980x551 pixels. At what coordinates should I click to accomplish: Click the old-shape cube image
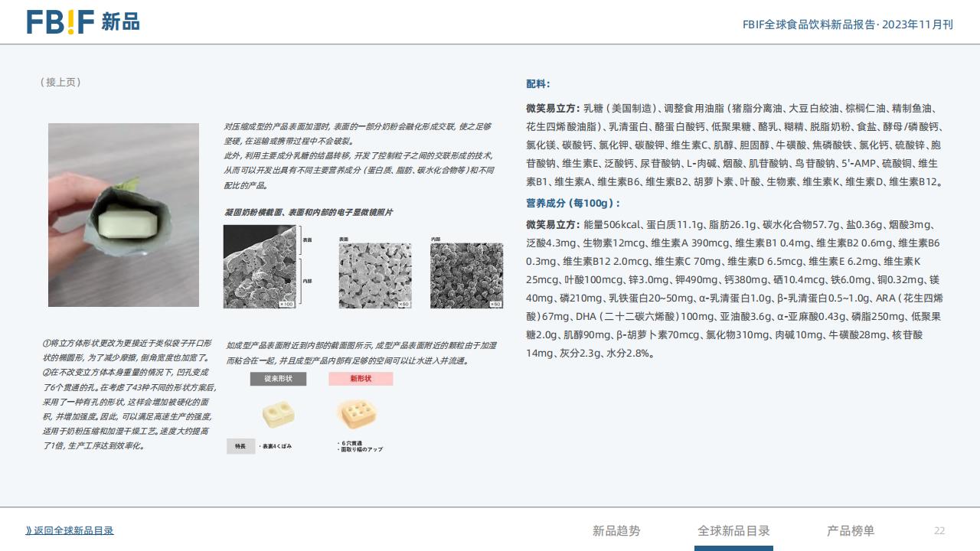[279, 415]
